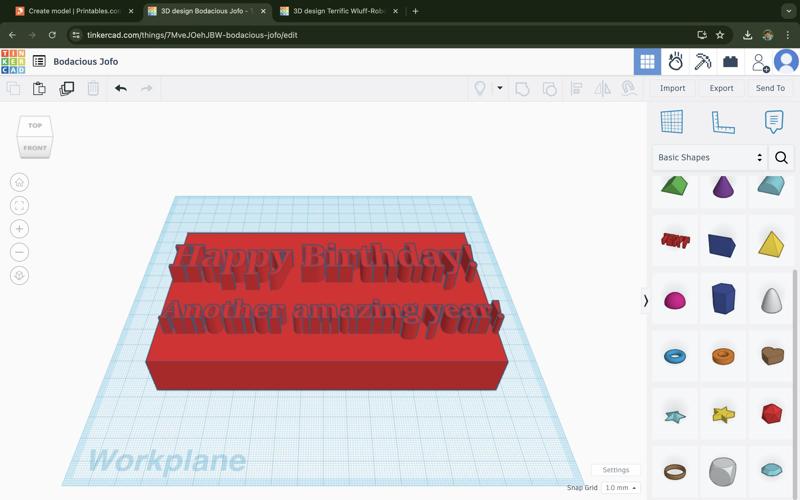Switch to the Bricks mode icon
800x500 pixels.
(730, 62)
